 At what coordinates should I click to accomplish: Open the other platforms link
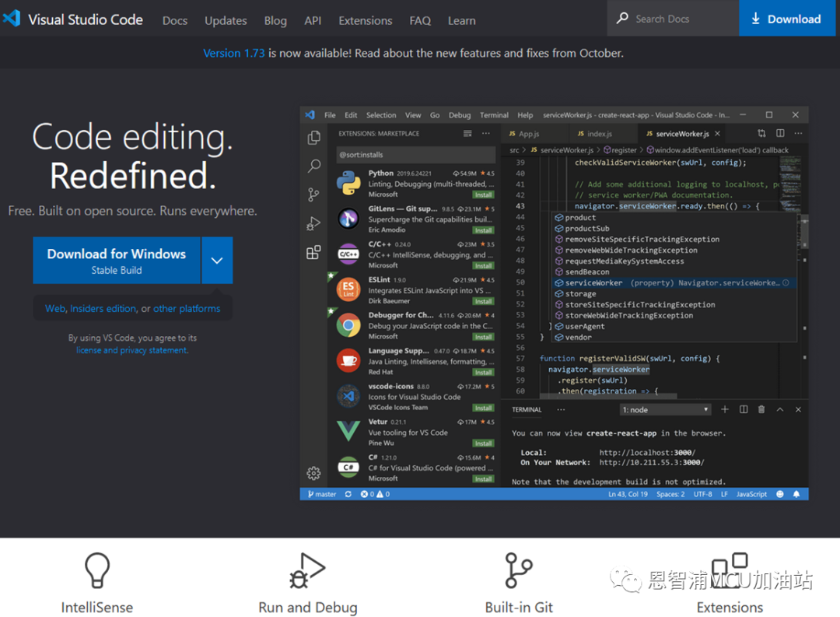(x=187, y=309)
